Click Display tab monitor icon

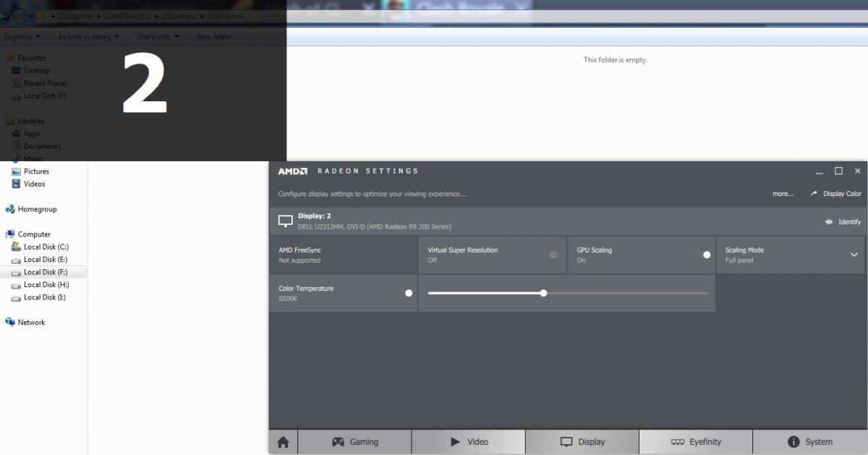click(x=566, y=442)
